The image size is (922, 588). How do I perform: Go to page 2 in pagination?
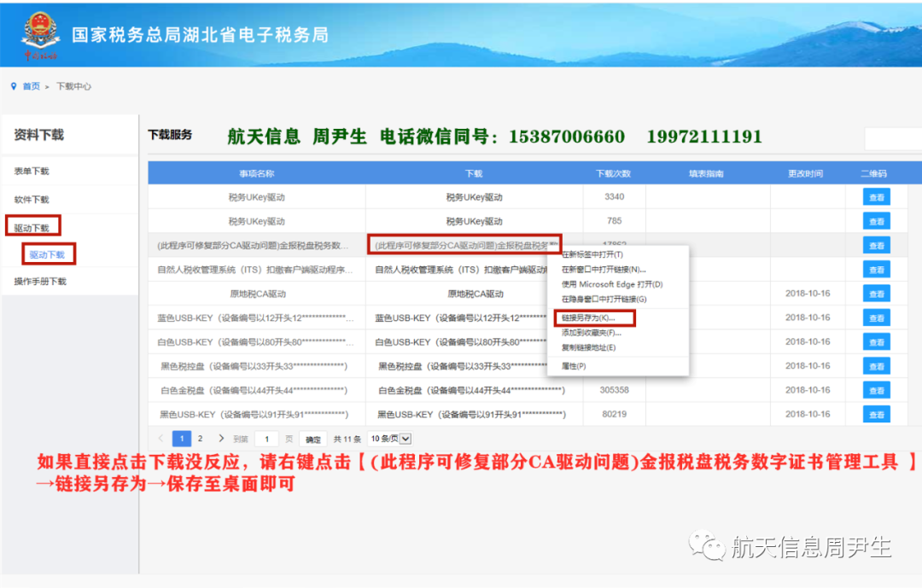tap(201, 439)
